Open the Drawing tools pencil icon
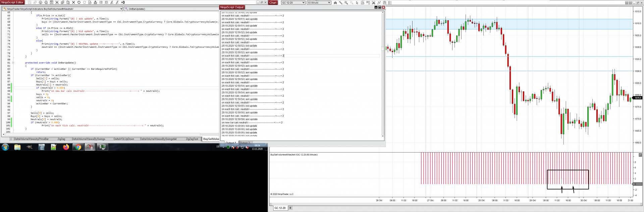This screenshot has height=212, width=644. coord(340,3)
